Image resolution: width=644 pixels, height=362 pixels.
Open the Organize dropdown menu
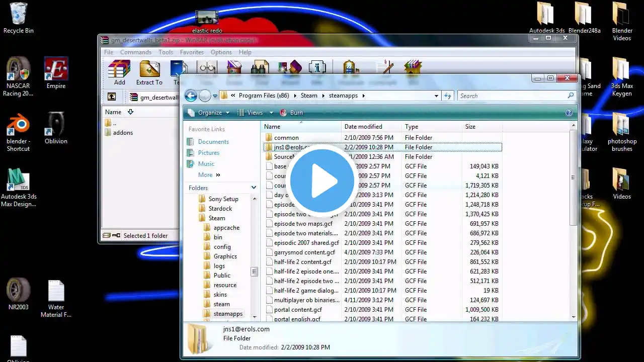[209, 113]
